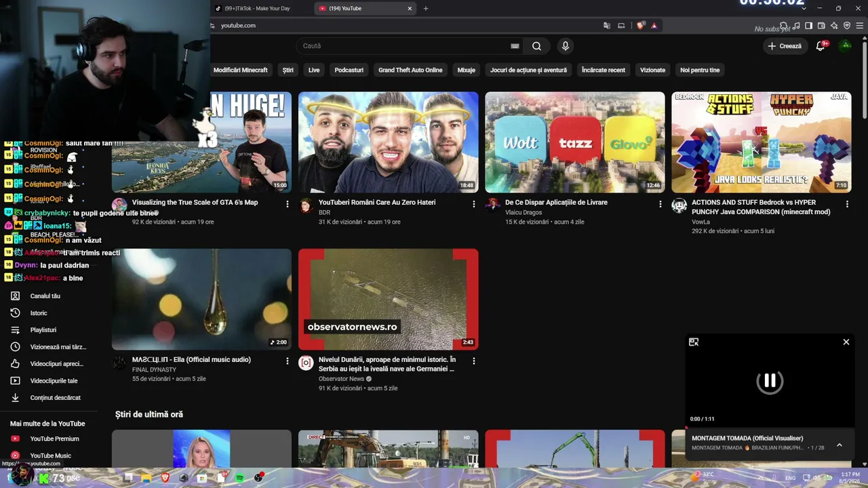Close the YouTube browser tab
Screen dimensions: 868x488
410,9
